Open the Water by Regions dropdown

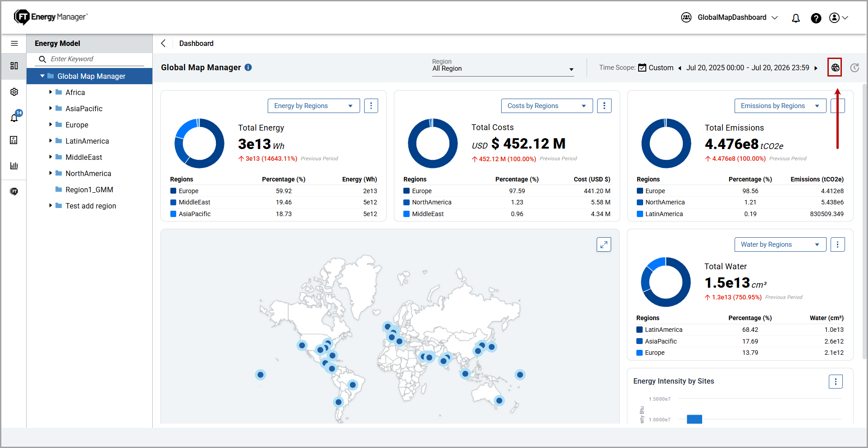[x=780, y=244]
